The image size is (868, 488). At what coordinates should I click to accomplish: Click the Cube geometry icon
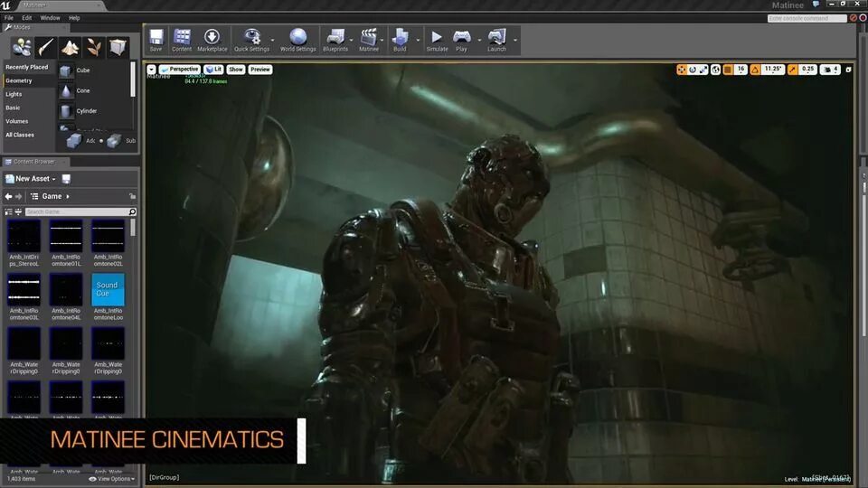click(x=66, y=70)
